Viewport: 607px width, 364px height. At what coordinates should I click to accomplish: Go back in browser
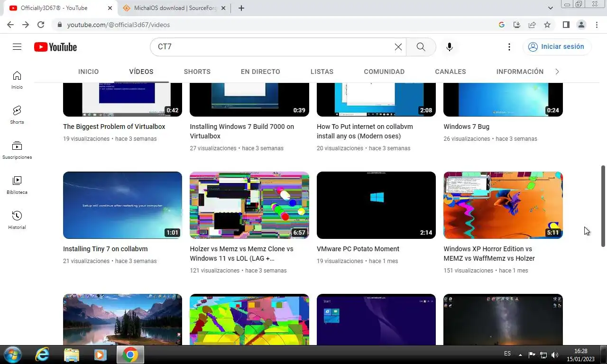tap(10, 25)
